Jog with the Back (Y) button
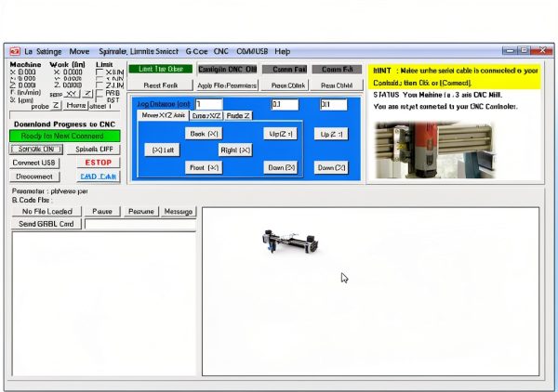Screen dimensions: 558x392 (204, 134)
